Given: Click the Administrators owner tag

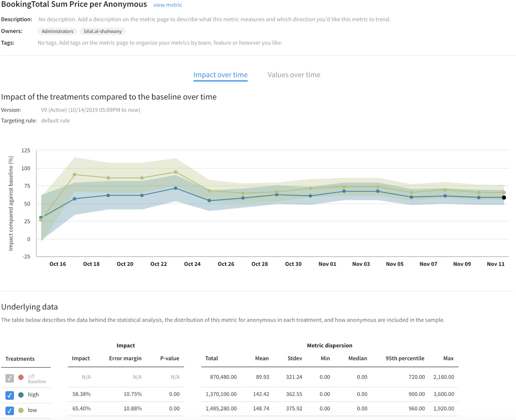Looking at the screenshot, I should tap(57, 31).
